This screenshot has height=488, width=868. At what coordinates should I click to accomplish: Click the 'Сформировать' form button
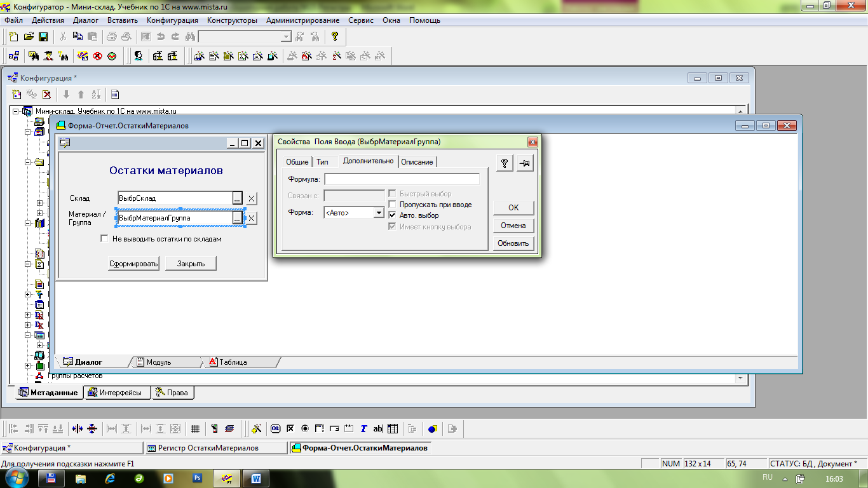[133, 264]
